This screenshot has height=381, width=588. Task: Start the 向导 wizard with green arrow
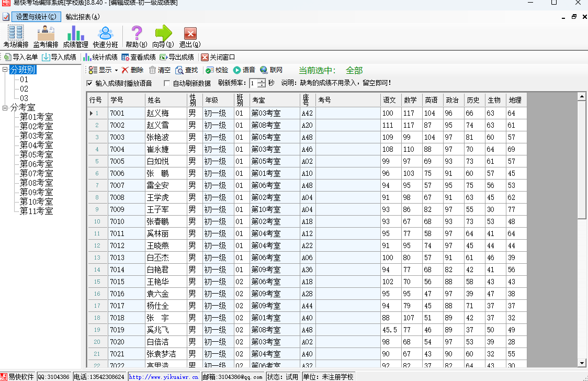(163, 36)
